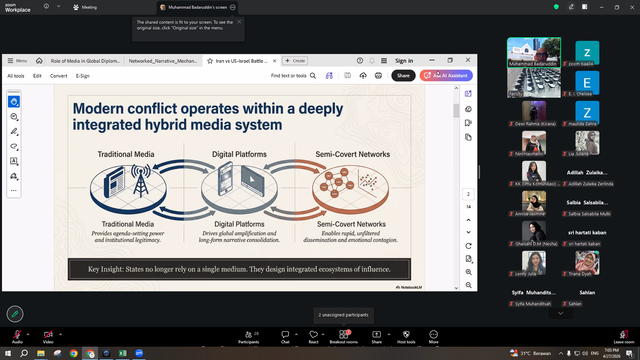The image size is (640, 360).
Task: Open the Convert menu item
Action: 58,76
